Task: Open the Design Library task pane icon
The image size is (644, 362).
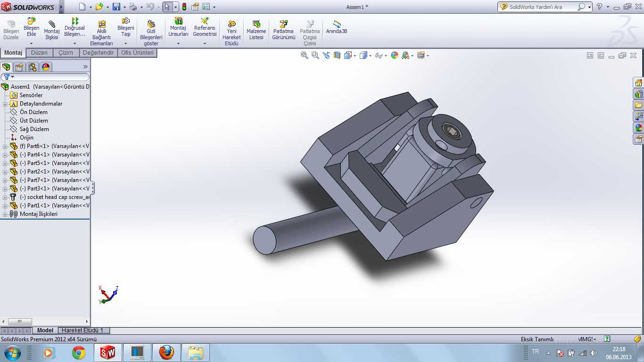Action: click(x=639, y=94)
